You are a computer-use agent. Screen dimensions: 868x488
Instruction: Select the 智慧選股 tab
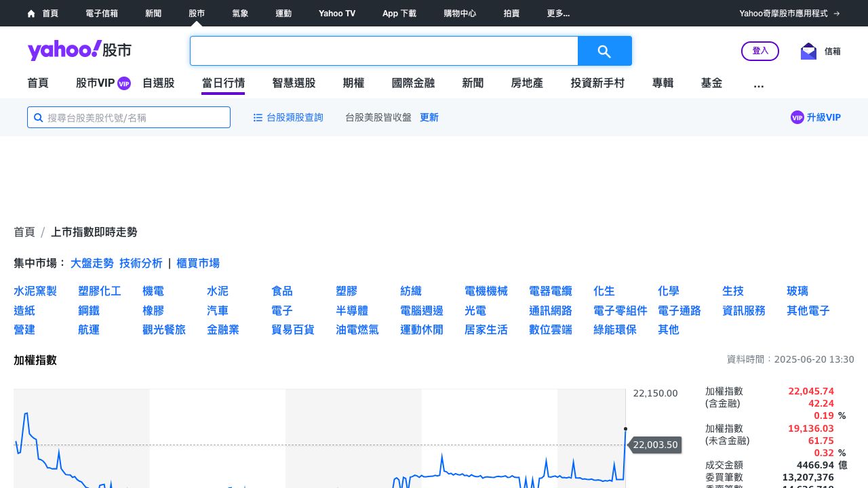[294, 83]
